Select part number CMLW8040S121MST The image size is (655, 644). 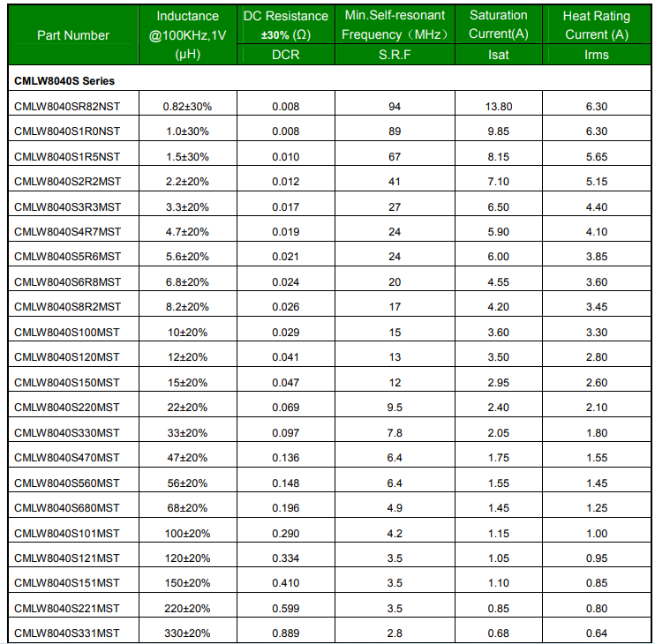pyautogui.click(x=67, y=558)
